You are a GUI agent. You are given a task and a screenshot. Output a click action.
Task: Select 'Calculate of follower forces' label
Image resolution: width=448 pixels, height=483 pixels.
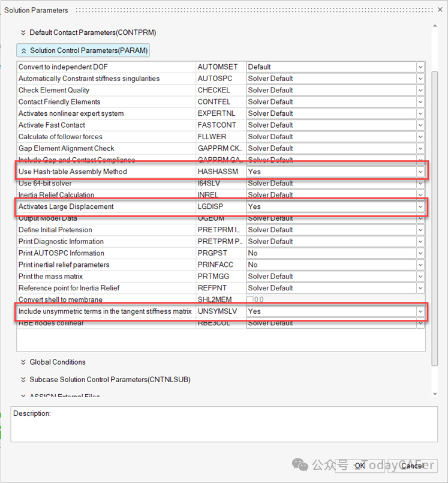click(x=61, y=137)
